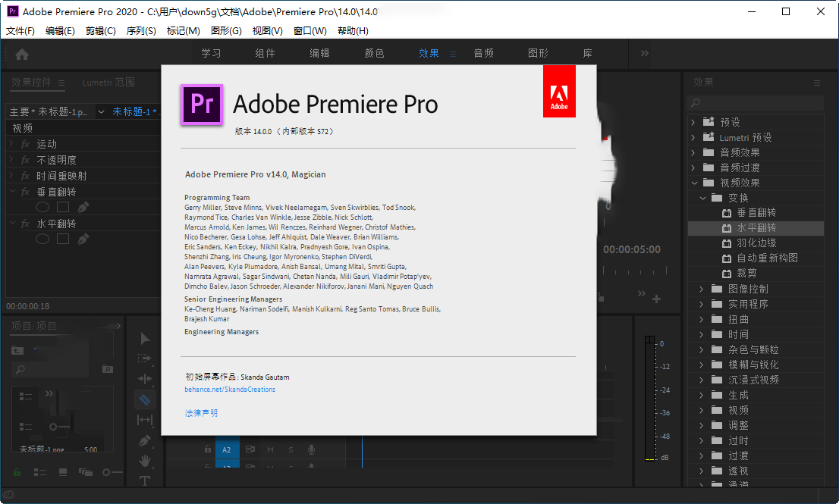Switch project panel to freeform view

[x=86, y=472]
